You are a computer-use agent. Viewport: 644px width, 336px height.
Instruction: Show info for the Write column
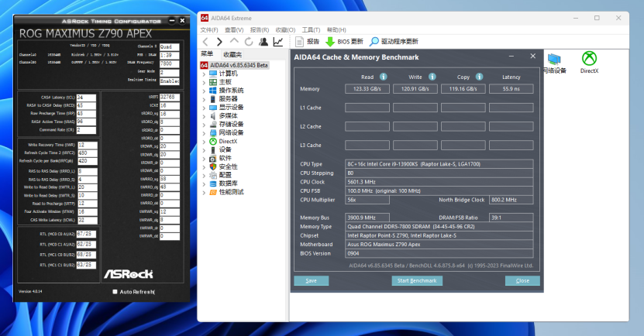click(x=432, y=77)
